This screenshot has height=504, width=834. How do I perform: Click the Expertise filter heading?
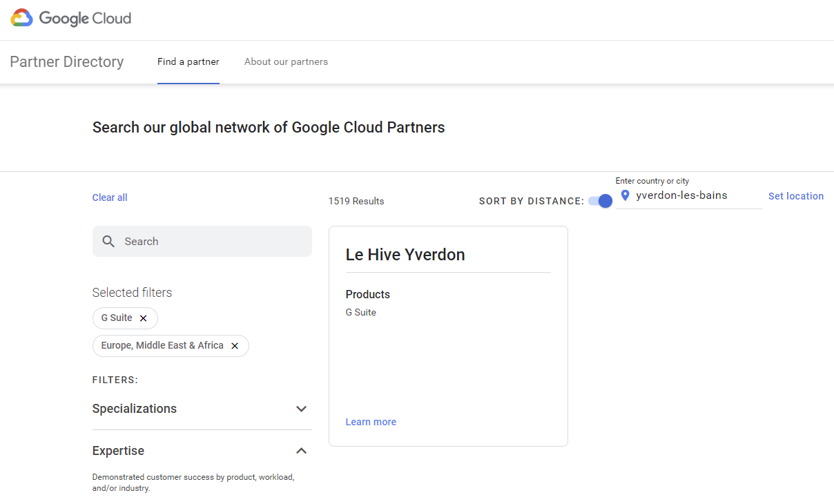pyautogui.click(x=118, y=451)
